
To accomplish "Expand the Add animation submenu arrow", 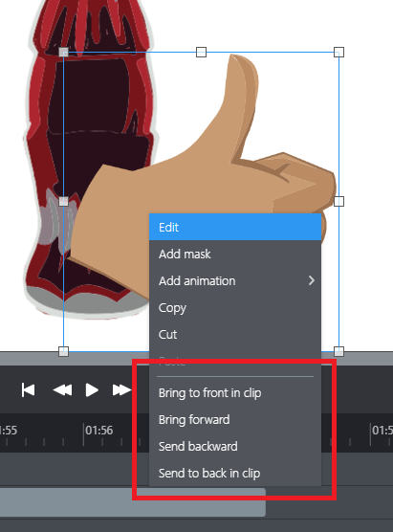I will tap(312, 280).
